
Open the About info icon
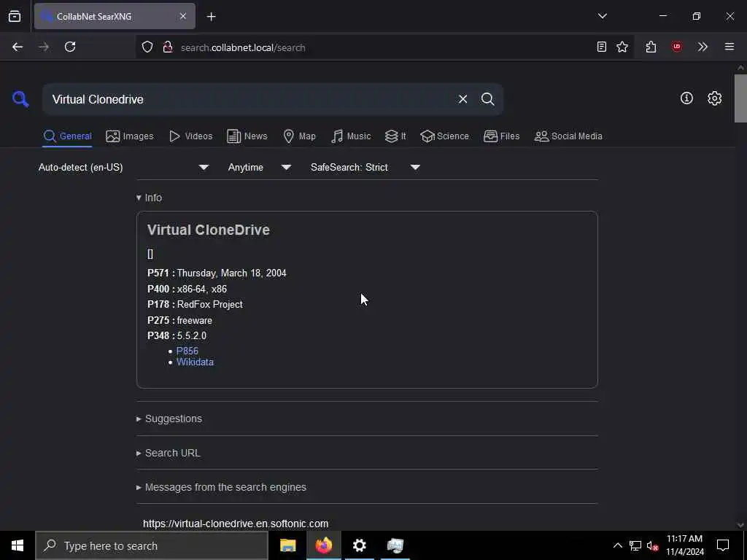coord(686,98)
